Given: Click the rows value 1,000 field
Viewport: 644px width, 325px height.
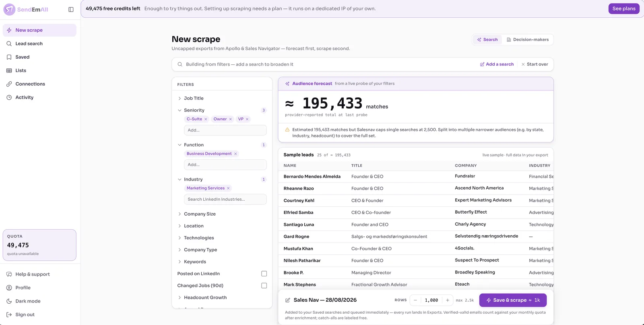Looking at the screenshot, I should click(431, 300).
